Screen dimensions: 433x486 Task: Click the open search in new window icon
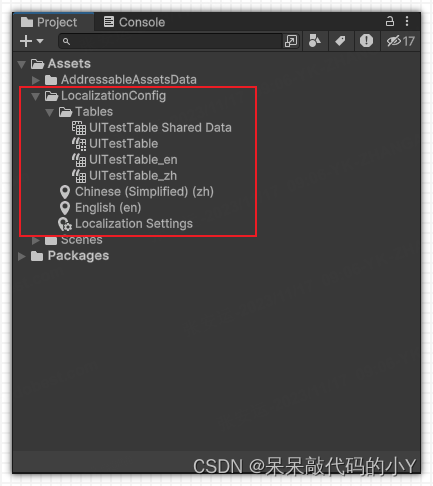pos(291,41)
